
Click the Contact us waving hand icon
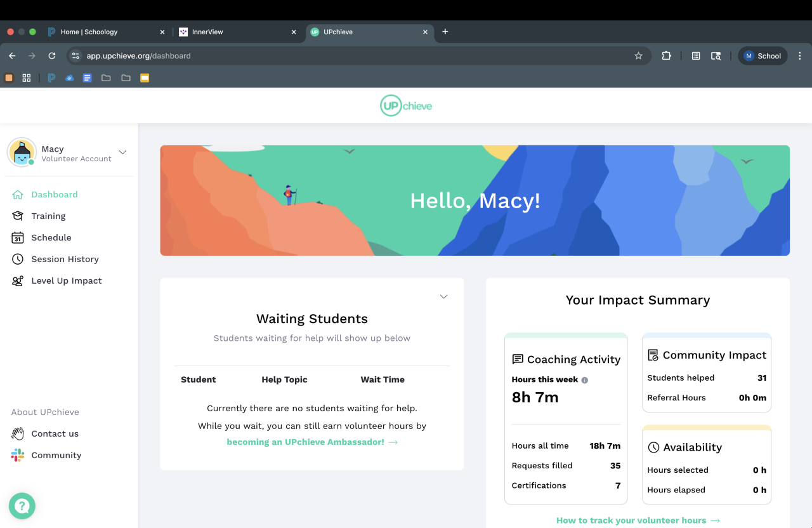18,434
